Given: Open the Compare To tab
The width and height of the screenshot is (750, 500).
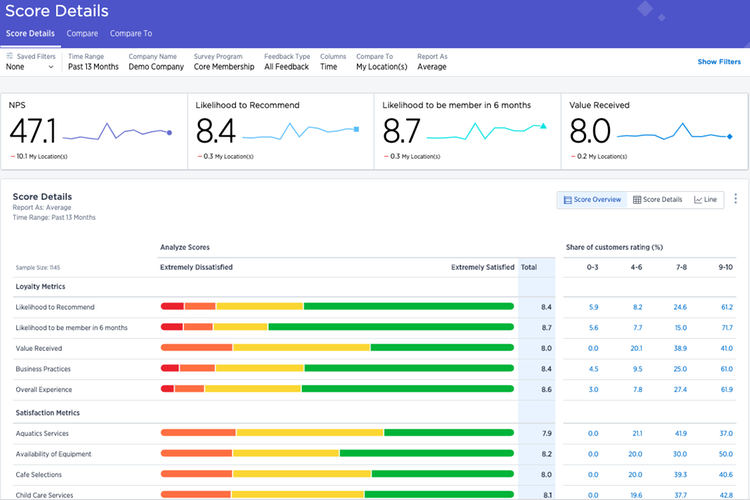Looking at the screenshot, I should [x=131, y=33].
